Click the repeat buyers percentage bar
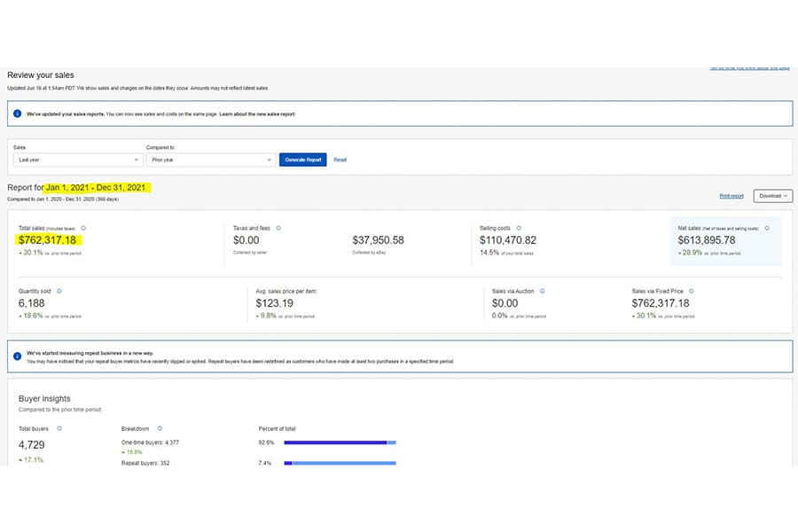The width and height of the screenshot is (798, 532). coord(340,463)
